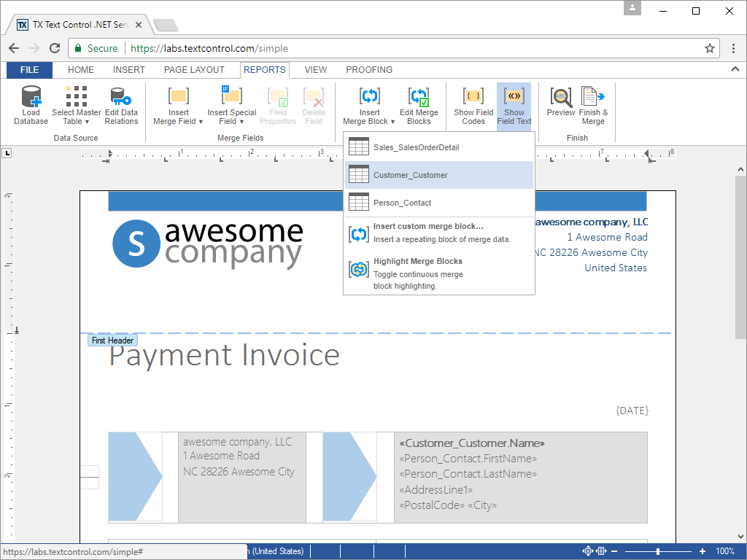The height and width of the screenshot is (560, 747).
Task: Open Insert Special Field dropdown
Action: tap(231, 106)
